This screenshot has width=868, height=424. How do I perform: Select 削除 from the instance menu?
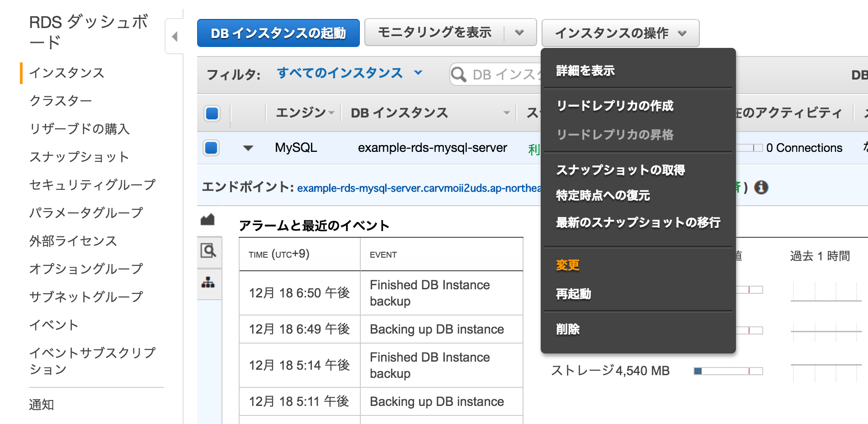click(x=568, y=329)
